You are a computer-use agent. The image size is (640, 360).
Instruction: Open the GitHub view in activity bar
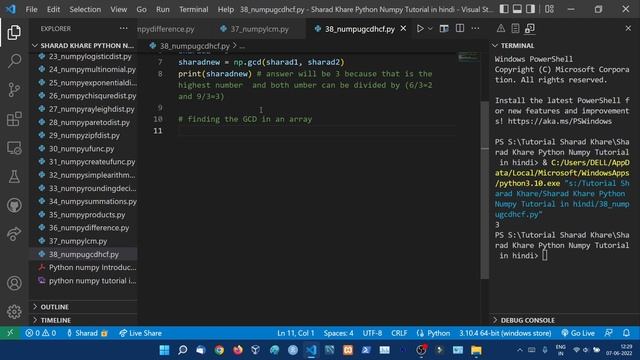tap(14, 205)
